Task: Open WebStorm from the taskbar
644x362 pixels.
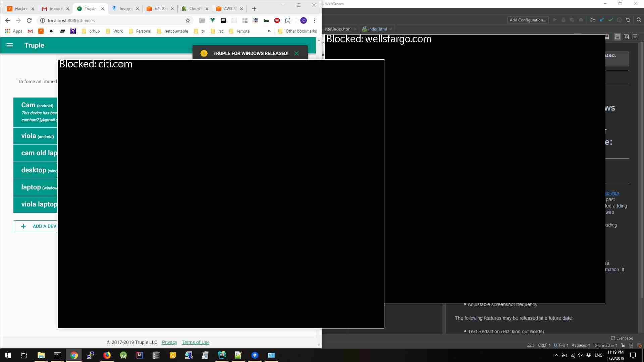Action: pos(222,355)
